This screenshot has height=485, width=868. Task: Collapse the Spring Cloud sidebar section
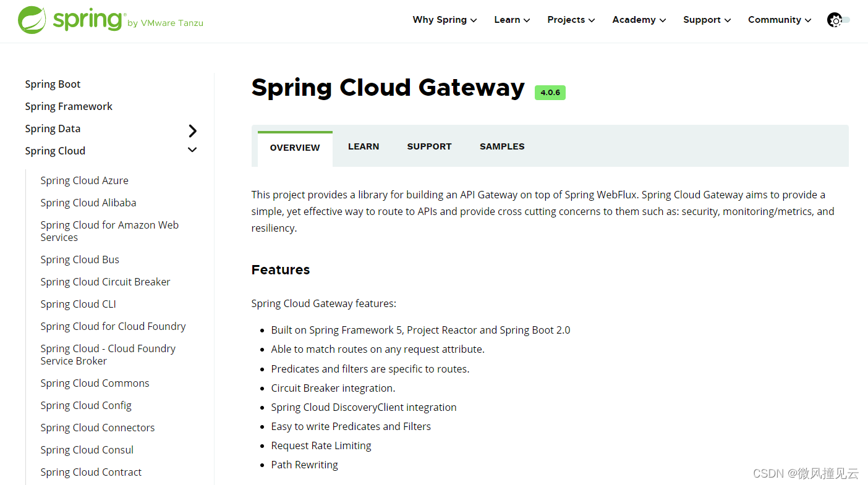click(x=192, y=150)
